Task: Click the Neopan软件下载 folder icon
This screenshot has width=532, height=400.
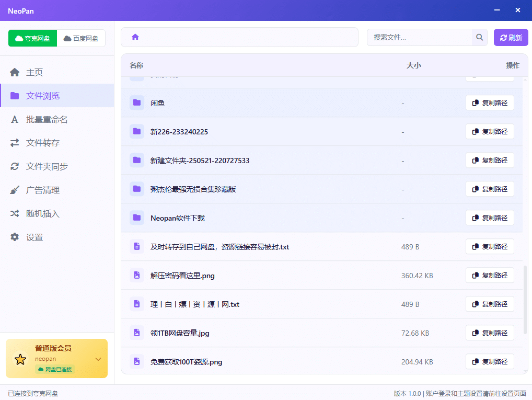Action: tap(137, 218)
